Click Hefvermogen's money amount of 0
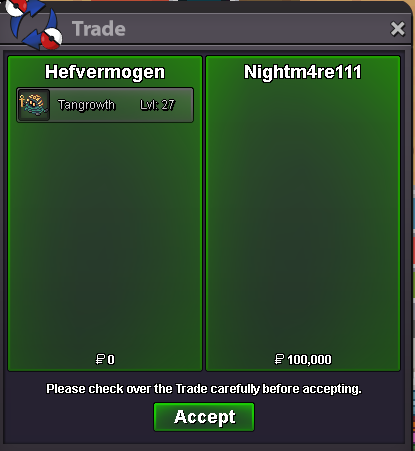This screenshot has width=415, height=451. [111, 359]
